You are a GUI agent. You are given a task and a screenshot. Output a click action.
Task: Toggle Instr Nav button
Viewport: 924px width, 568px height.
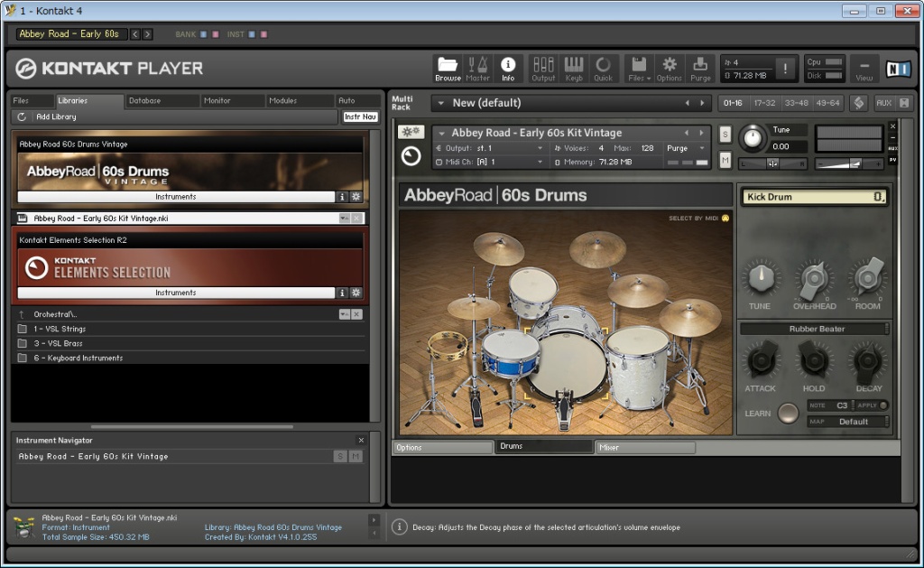(x=360, y=116)
